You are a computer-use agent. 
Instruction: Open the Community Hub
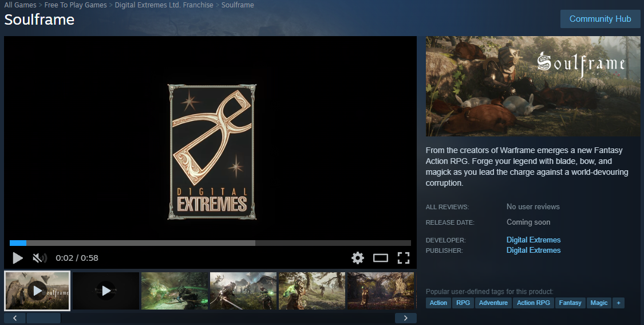pyautogui.click(x=600, y=19)
